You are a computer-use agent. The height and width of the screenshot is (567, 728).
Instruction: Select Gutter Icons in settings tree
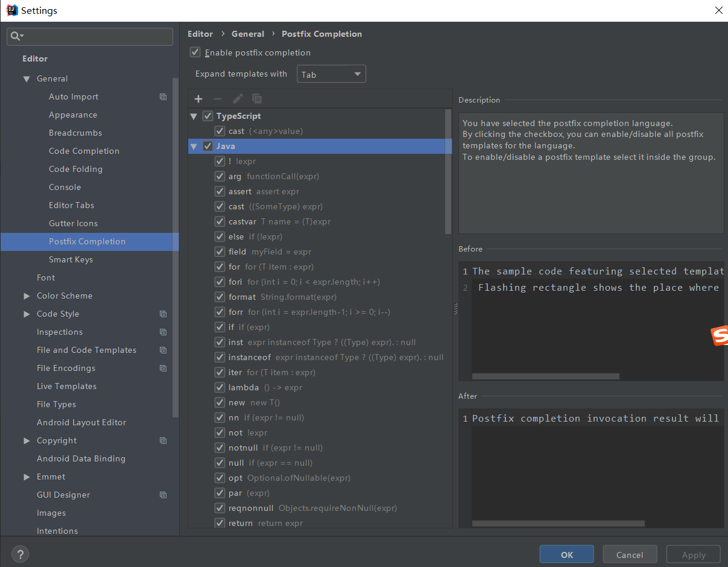pos(73,223)
